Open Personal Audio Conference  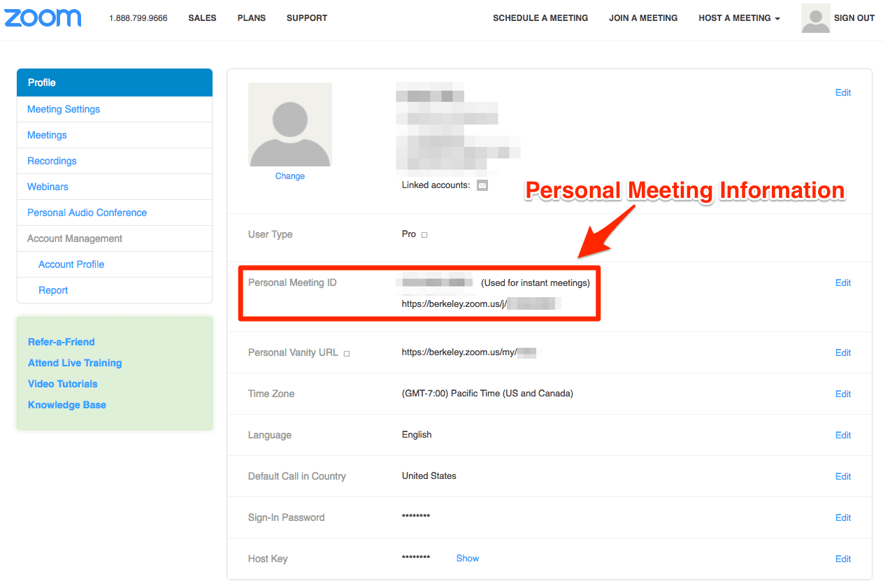tap(87, 213)
